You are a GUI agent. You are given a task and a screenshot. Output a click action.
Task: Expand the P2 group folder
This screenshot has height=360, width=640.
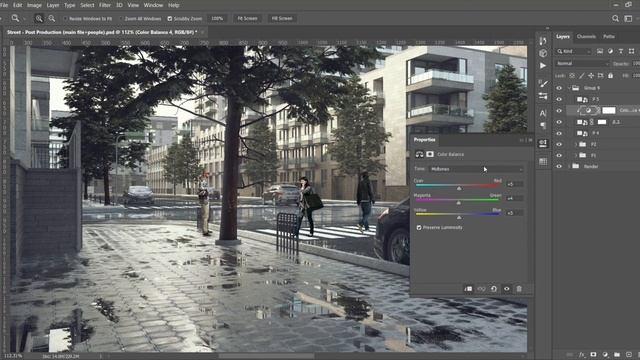(576, 144)
